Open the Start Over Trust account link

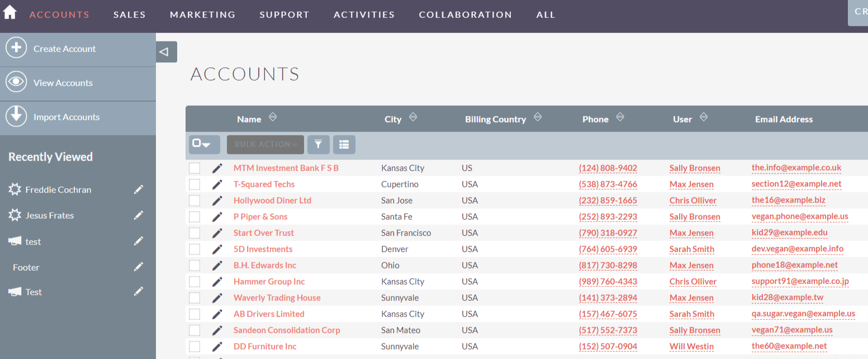[264, 233]
